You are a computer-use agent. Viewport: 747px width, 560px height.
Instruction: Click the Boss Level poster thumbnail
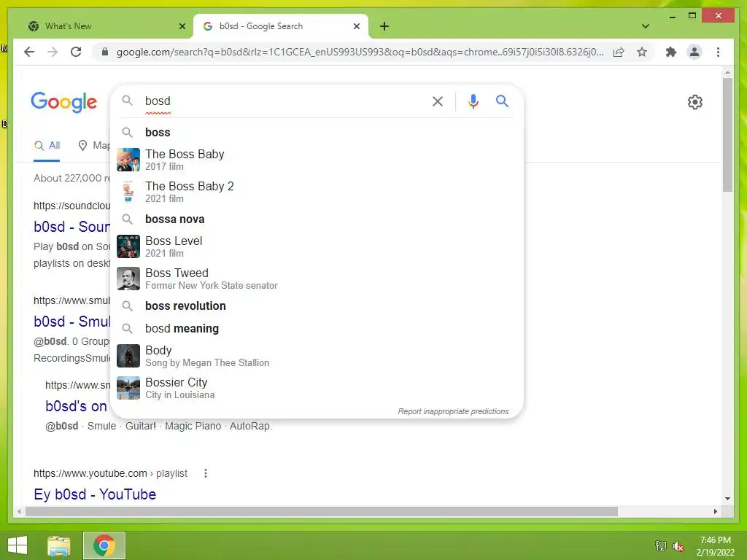[128, 246]
